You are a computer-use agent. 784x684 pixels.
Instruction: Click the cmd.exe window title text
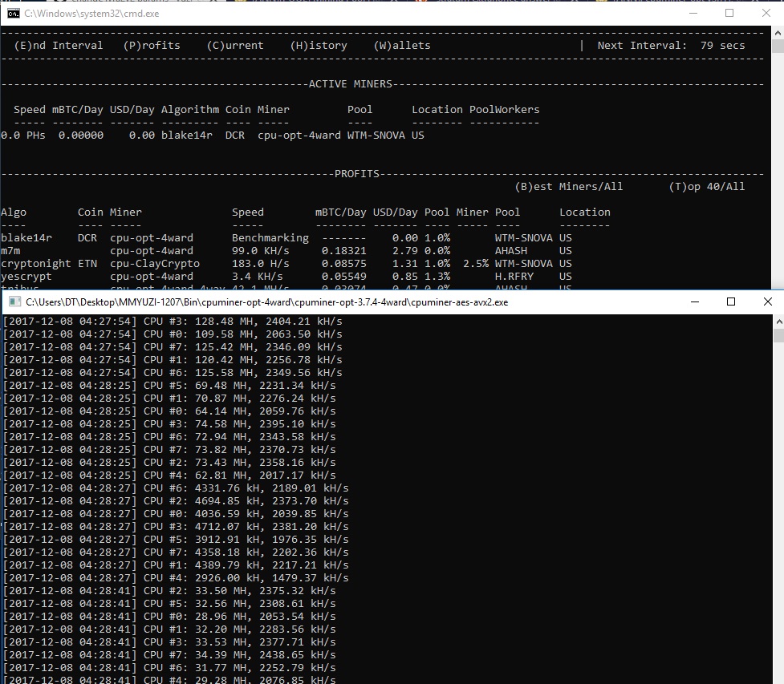click(x=92, y=14)
